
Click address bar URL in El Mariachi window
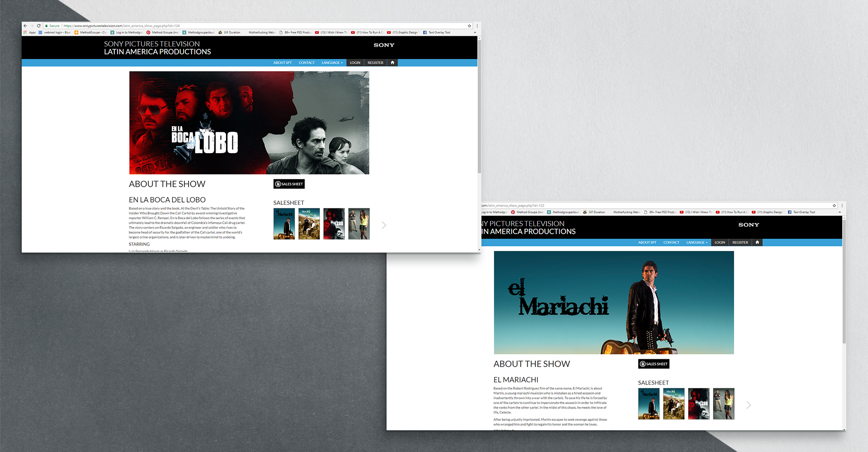514,206
